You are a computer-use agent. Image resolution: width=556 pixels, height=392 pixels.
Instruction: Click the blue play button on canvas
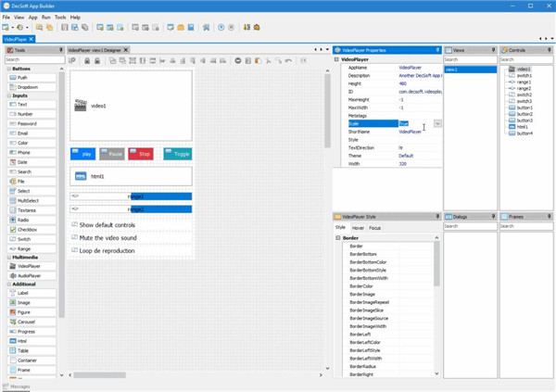click(83, 154)
